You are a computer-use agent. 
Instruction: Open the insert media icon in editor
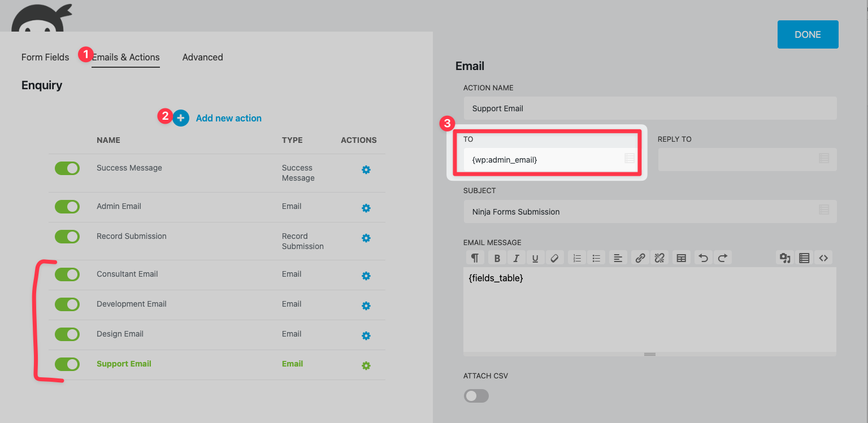(785, 258)
